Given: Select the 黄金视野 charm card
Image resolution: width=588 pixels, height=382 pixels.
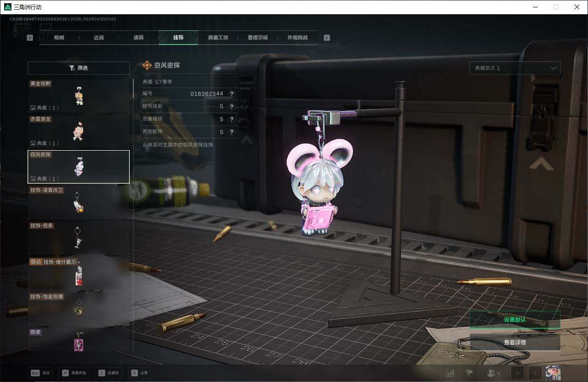Looking at the screenshot, I should [79, 95].
